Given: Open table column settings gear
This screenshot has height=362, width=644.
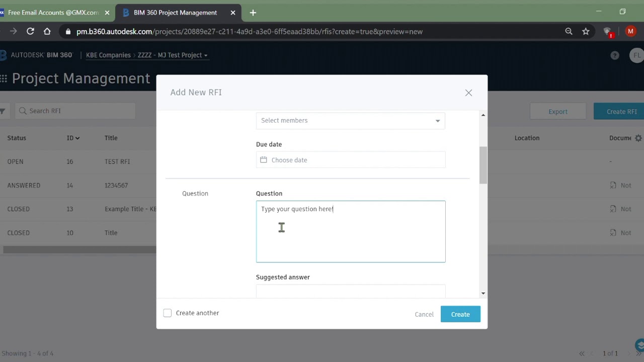Looking at the screenshot, I should coord(638,138).
